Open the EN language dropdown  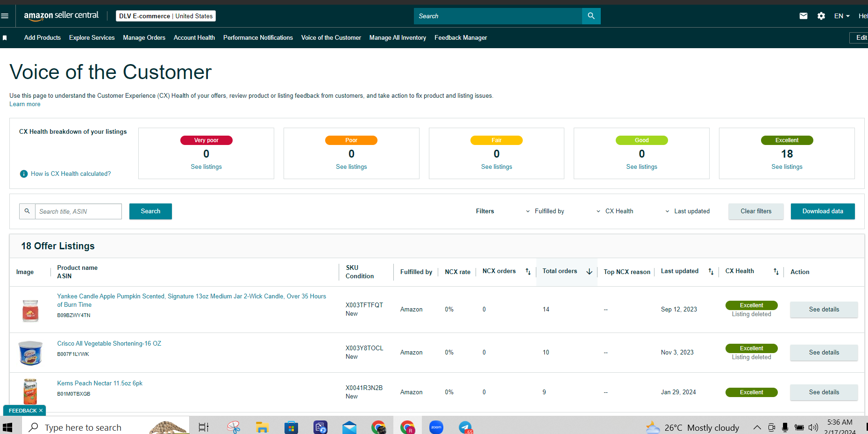click(x=842, y=16)
